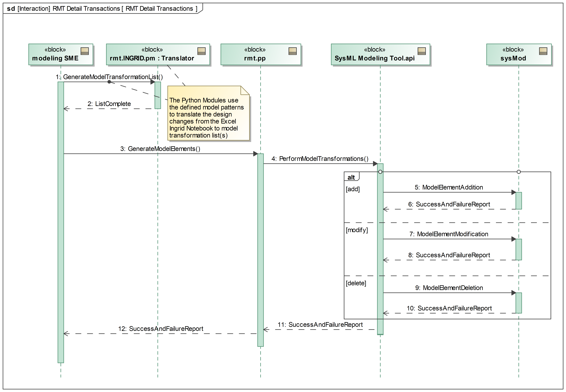
Task: Click the alt fragment circle on SysML Tool lifeline
Action: click(x=380, y=172)
